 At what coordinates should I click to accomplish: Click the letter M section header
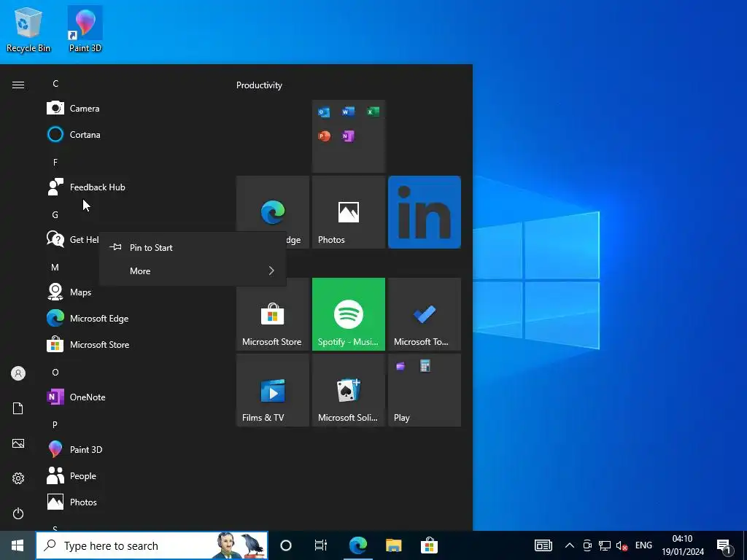(x=55, y=267)
